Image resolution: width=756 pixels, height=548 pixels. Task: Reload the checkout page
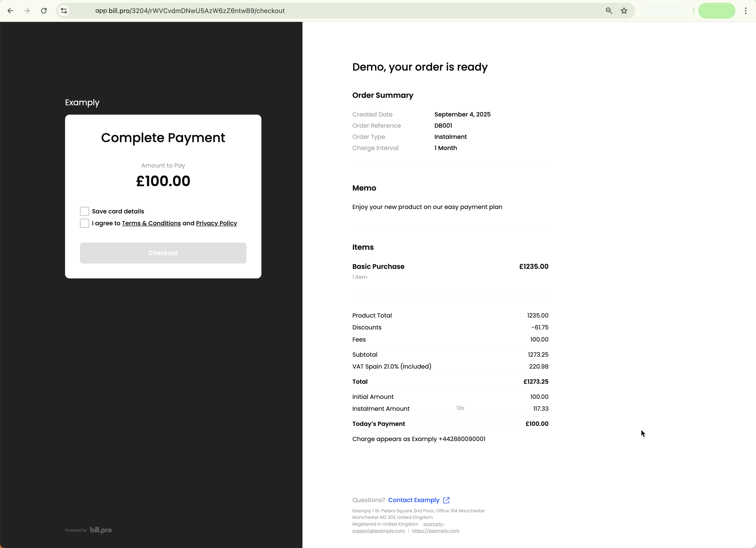pos(44,11)
